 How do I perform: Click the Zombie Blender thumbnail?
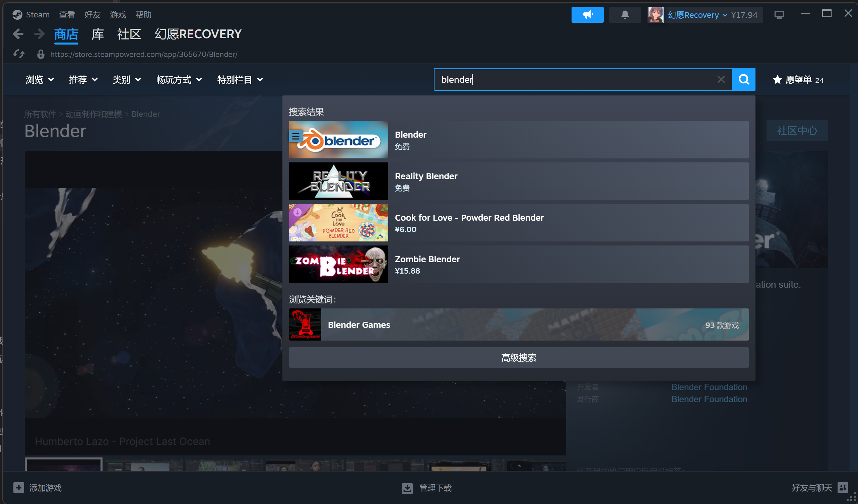coord(338,264)
